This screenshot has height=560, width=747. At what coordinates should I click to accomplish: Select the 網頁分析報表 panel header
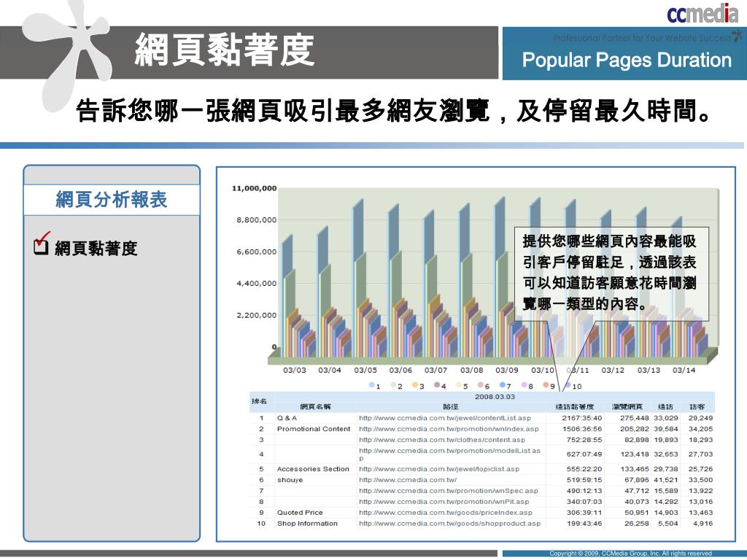tap(112, 200)
